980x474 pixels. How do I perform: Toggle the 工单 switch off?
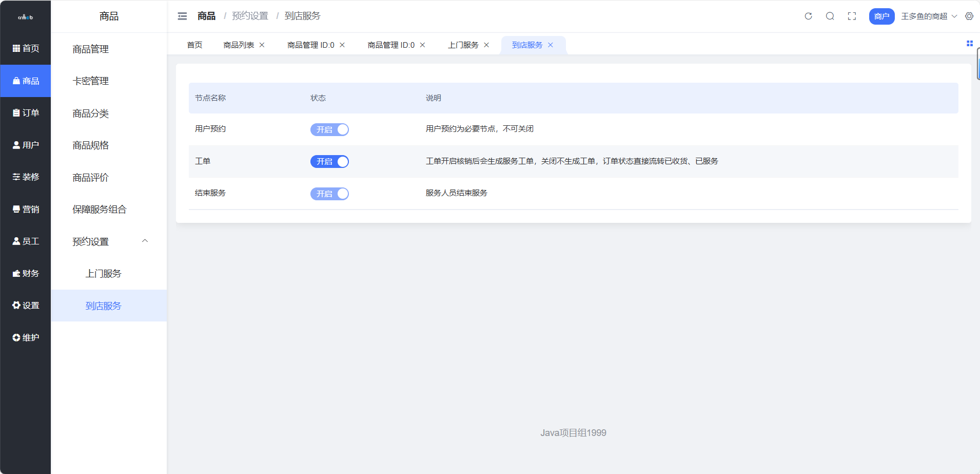point(329,161)
